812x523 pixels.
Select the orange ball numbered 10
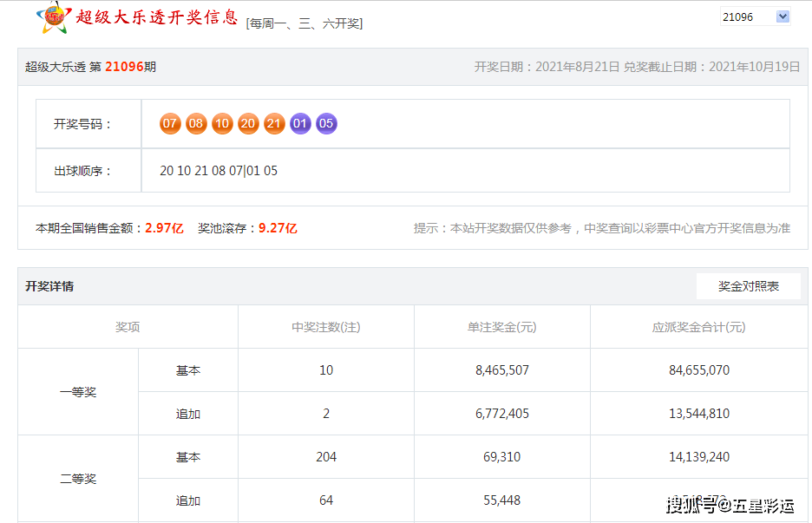pyautogui.click(x=222, y=124)
